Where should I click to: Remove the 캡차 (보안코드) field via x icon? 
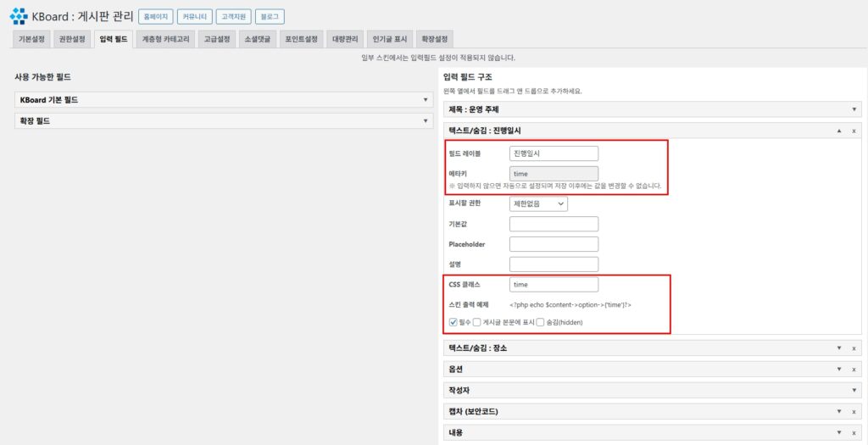click(x=854, y=412)
